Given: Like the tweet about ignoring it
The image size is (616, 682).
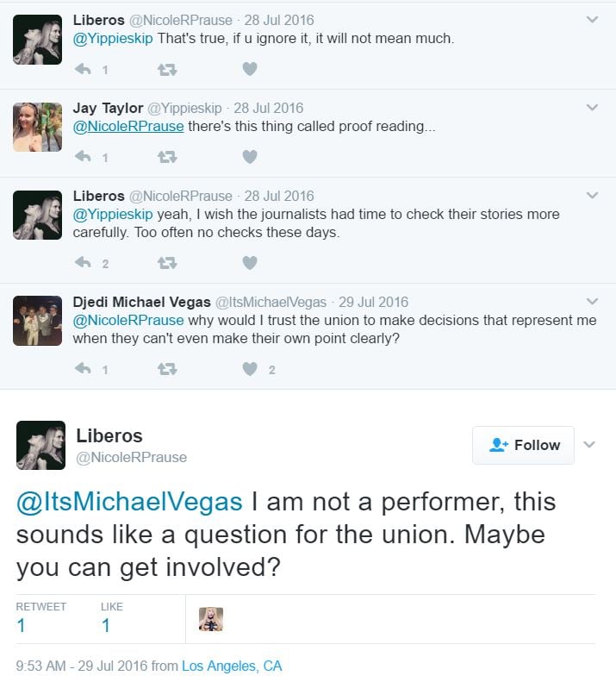Looking at the screenshot, I should 249,69.
